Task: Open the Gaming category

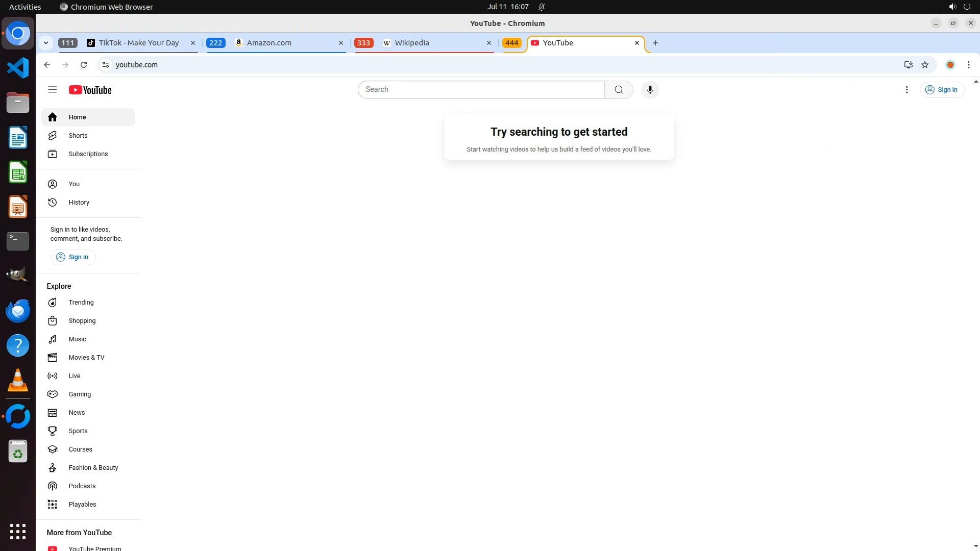Action: pyautogui.click(x=80, y=394)
